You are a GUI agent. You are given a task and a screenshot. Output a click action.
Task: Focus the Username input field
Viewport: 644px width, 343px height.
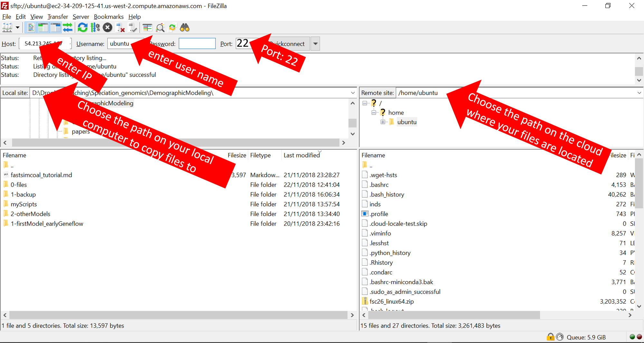coord(126,43)
